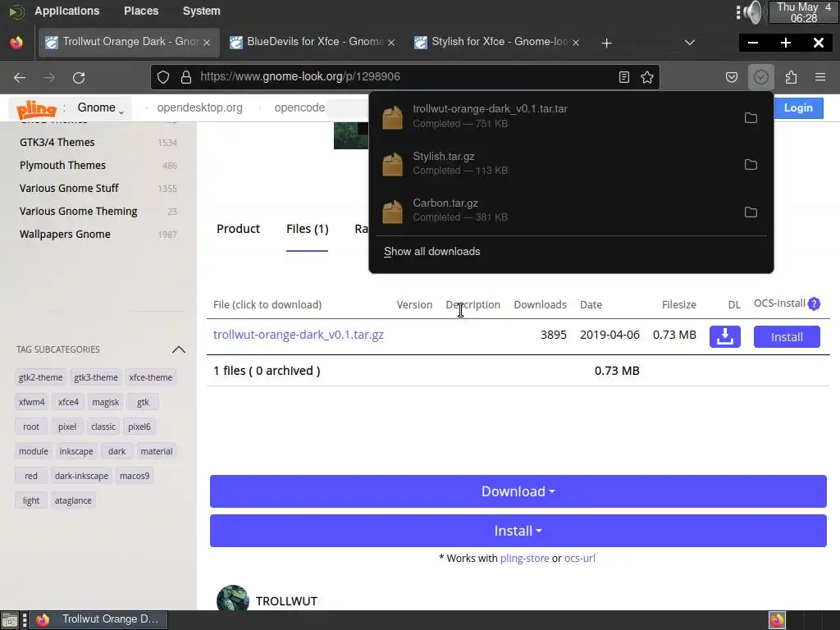Reload the current page
840x630 pixels.
[x=79, y=78]
